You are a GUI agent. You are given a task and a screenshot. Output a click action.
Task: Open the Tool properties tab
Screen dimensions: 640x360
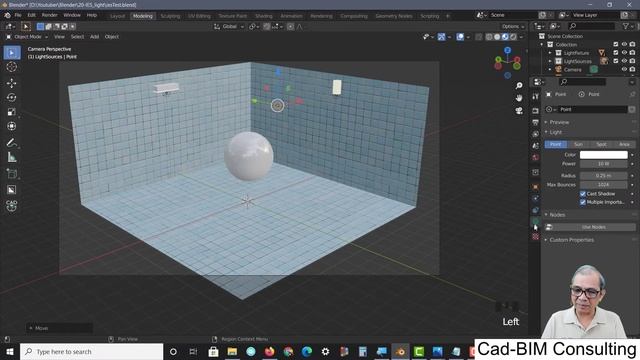536,96
